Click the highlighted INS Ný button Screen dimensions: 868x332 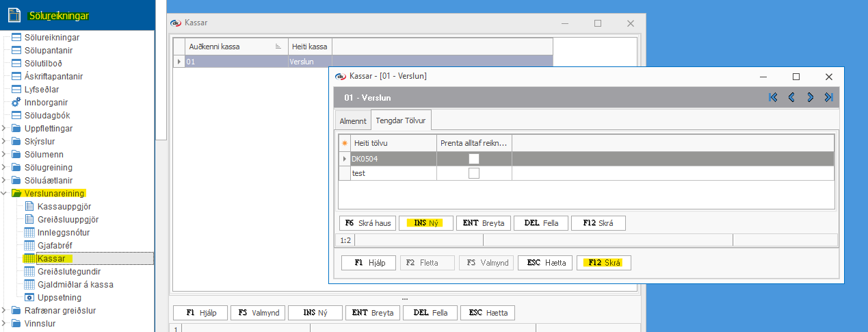425,223
